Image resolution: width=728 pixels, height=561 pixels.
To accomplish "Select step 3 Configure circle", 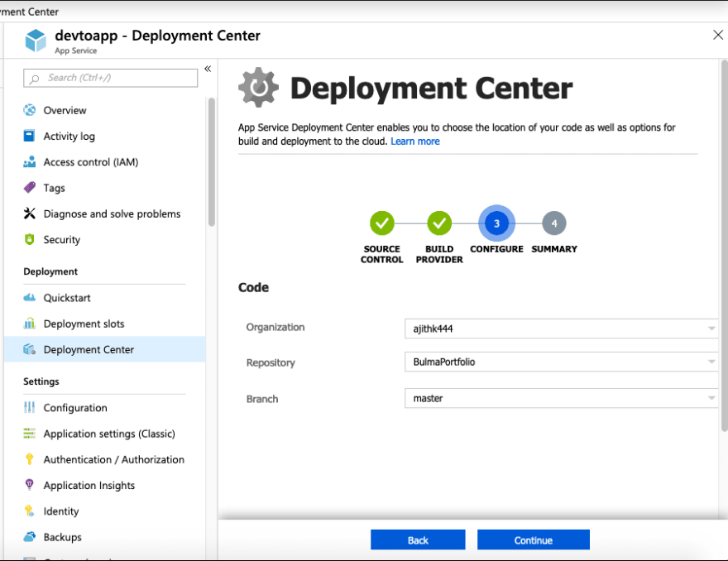I will point(497,223).
